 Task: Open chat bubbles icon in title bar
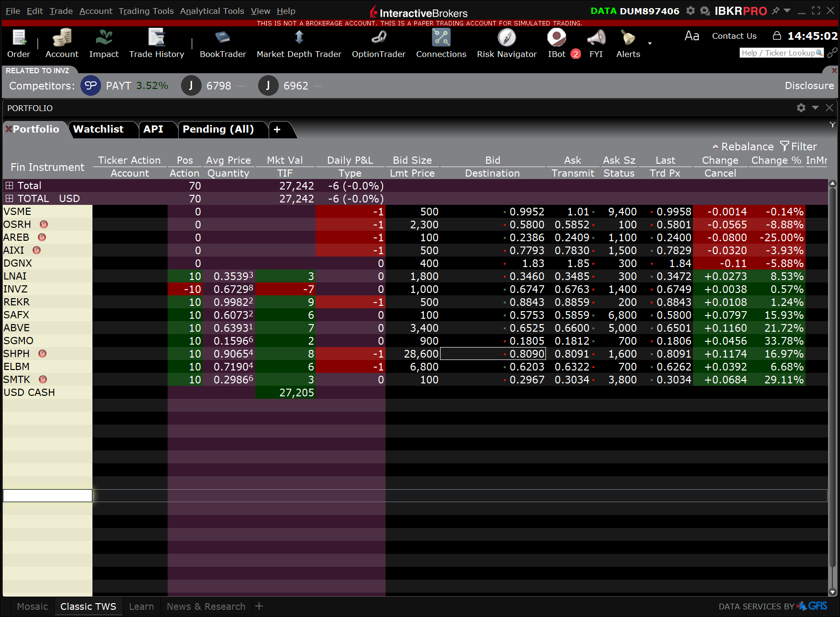704,11
